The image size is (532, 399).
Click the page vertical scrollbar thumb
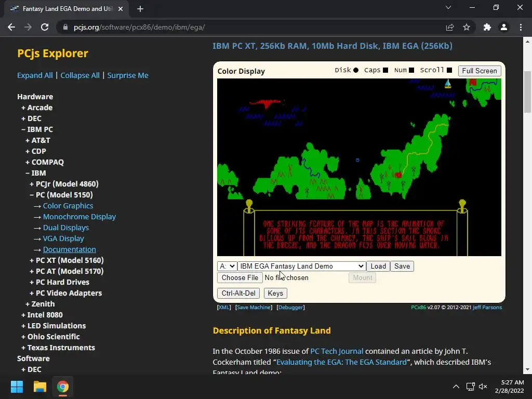(527, 91)
